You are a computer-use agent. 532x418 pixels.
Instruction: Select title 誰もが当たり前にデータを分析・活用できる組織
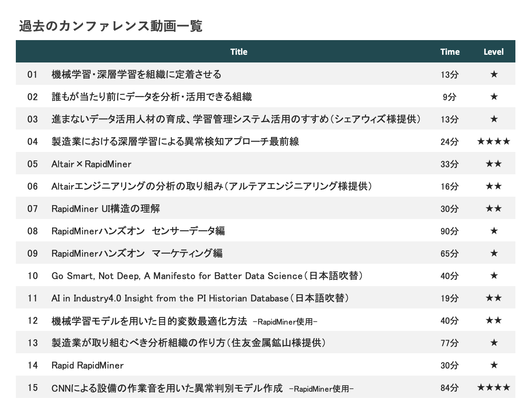pos(152,96)
